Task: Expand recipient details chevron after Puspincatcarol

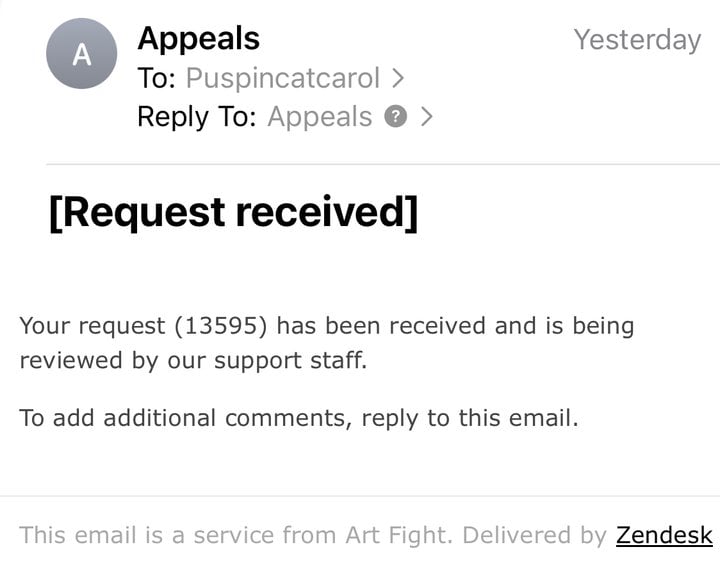Action: (398, 78)
